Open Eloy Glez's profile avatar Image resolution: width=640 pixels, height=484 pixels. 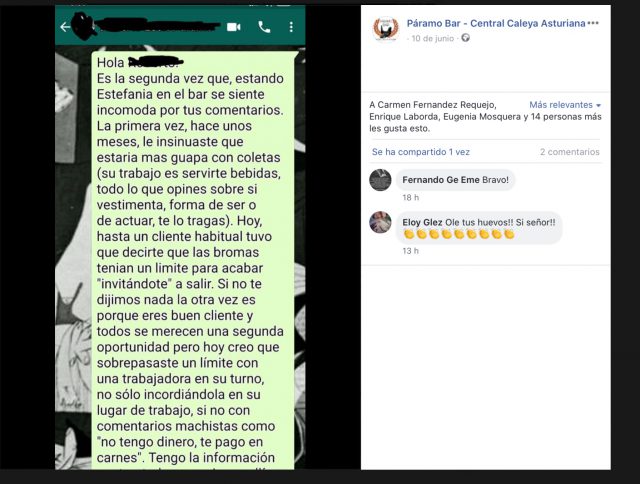[380, 222]
